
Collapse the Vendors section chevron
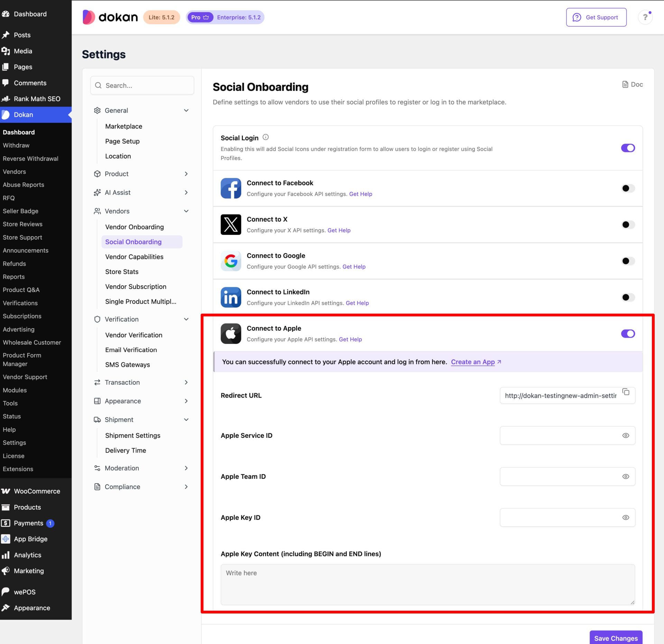click(186, 211)
